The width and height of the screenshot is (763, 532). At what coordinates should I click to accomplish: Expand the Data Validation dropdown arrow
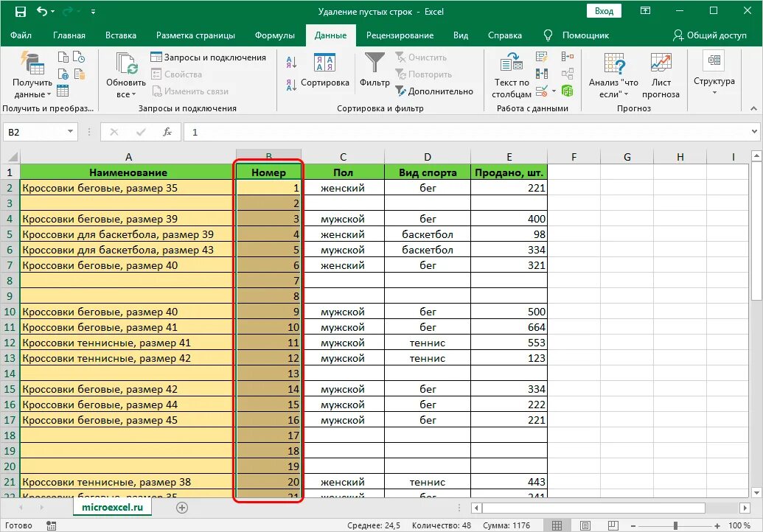[554, 91]
